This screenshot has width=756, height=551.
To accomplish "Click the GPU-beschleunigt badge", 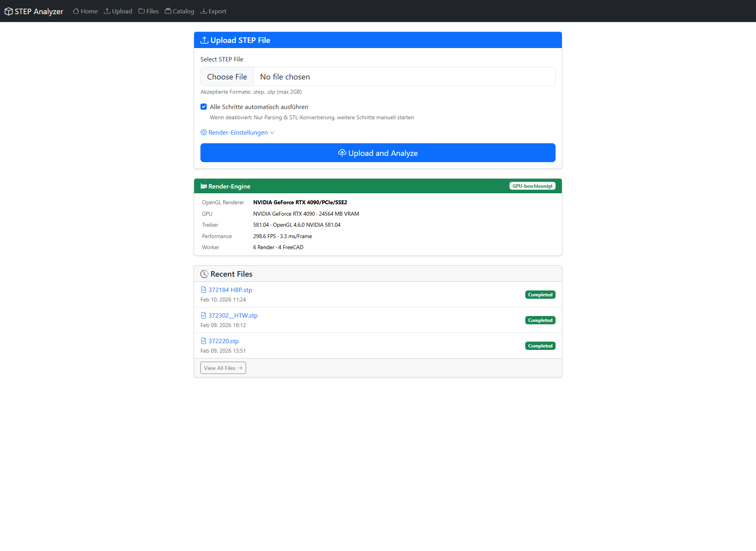I will pyautogui.click(x=532, y=186).
